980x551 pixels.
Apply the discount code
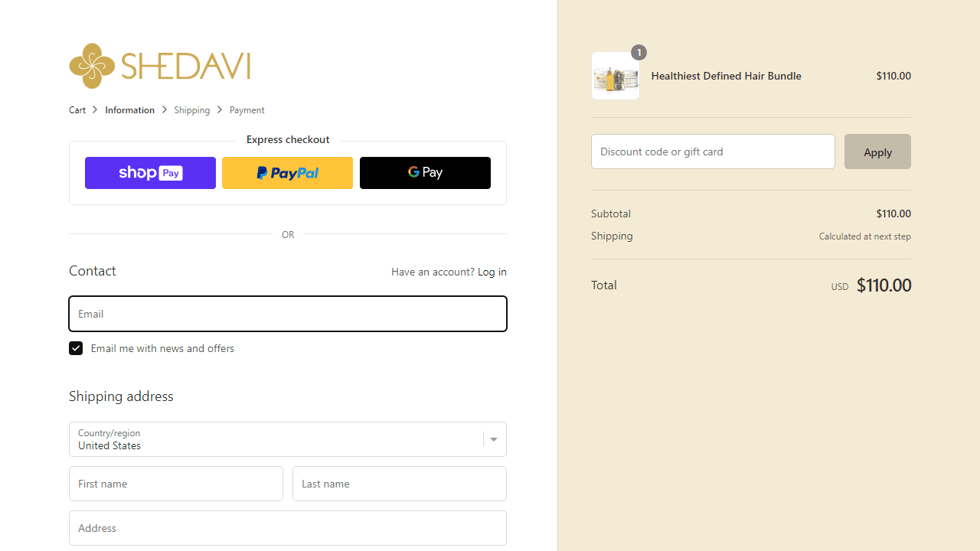tap(877, 152)
